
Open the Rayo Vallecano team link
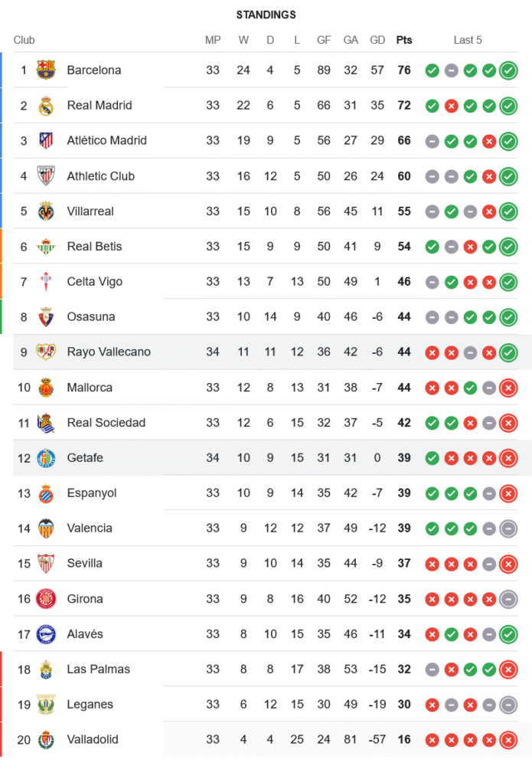click(109, 352)
